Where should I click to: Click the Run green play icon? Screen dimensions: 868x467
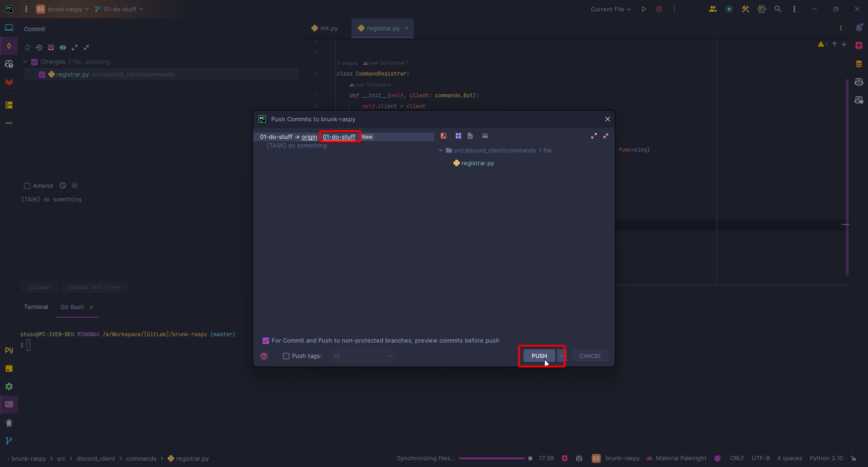644,9
